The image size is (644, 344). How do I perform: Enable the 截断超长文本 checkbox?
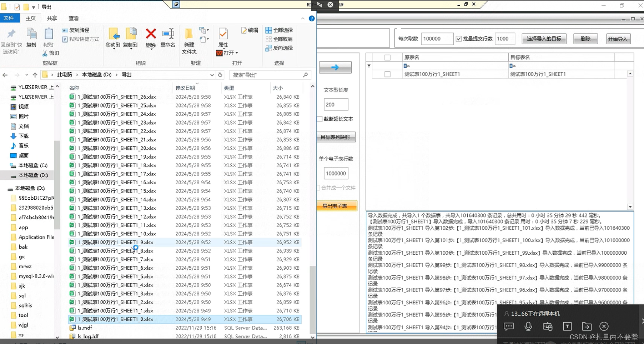pyautogui.click(x=320, y=119)
